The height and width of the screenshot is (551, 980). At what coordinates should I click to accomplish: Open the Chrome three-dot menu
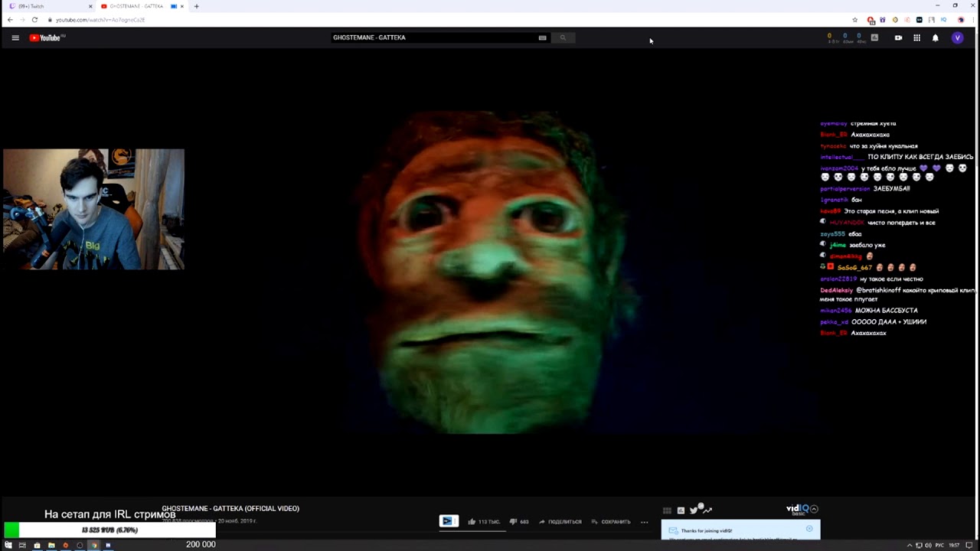click(x=972, y=20)
